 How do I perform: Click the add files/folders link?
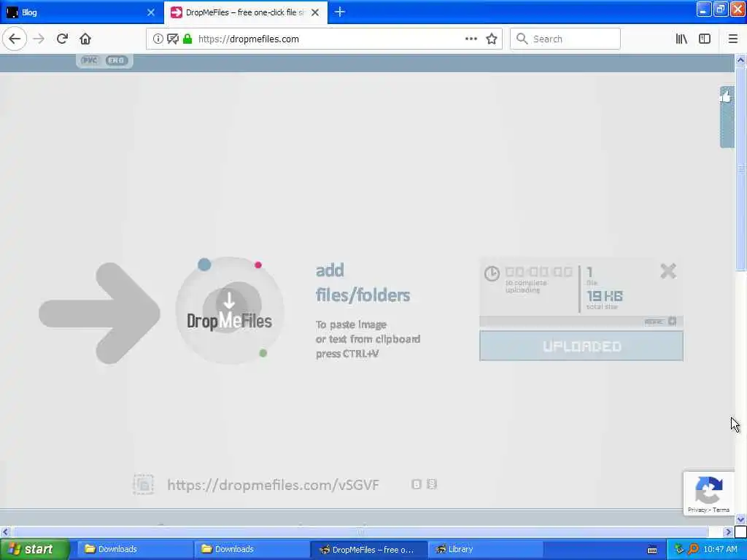click(x=363, y=283)
